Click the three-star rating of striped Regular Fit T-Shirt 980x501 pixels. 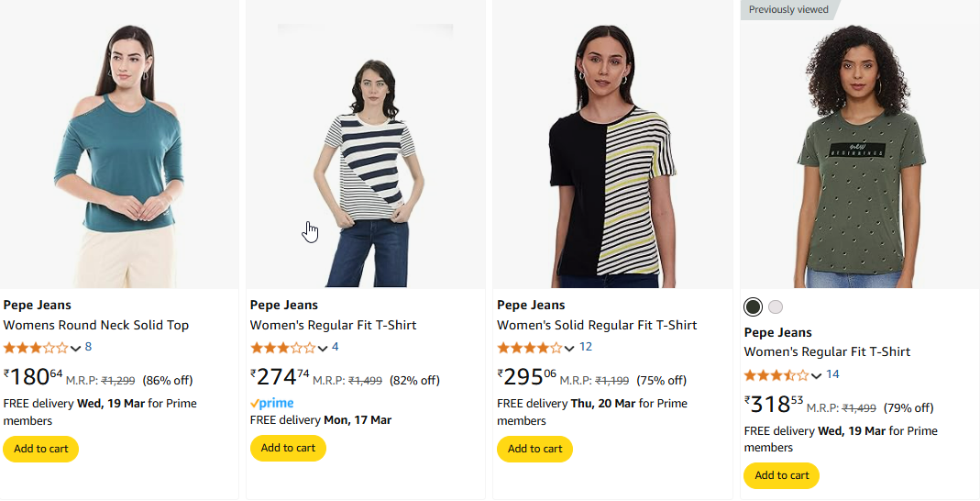click(x=282, y=348)
